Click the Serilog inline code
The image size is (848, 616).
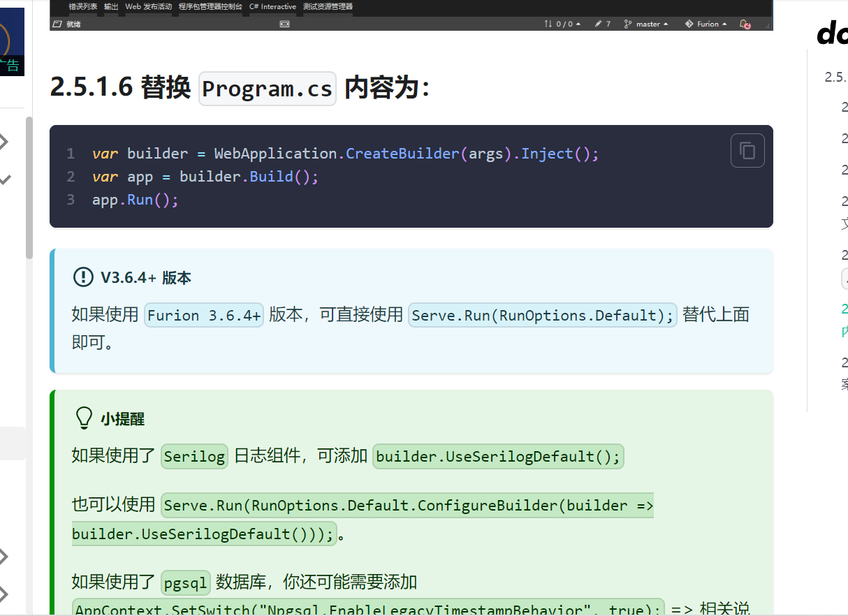tap(195, 457)
